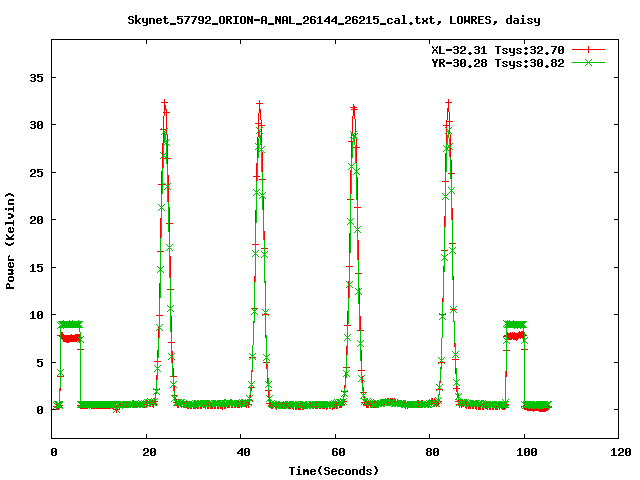Click the red XL legend line sample
The height and width of the screenshot is (480, 640).
[588, 50]
